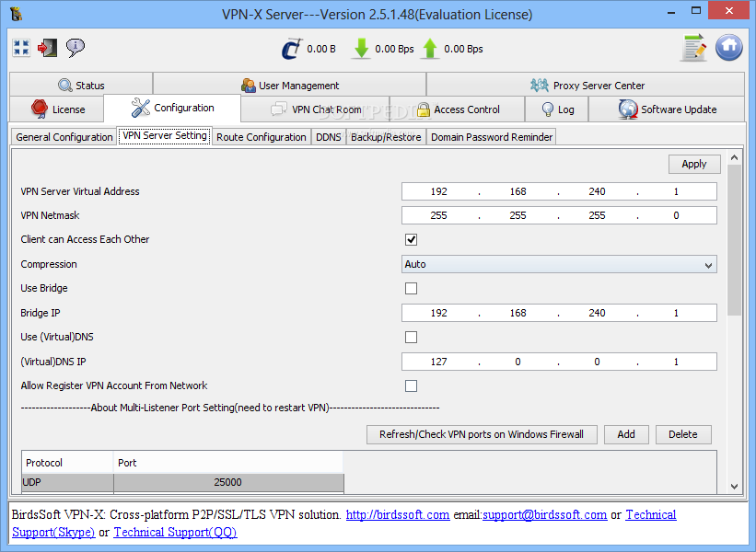The height and width of the screenshot is (552, 756).
Task: Enable the Use Bridge checkbox
Action: tap(412, 288)
